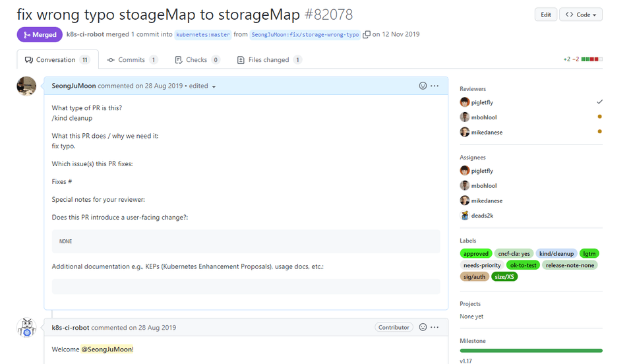Click SeongJuMoon's avatar picture

coord(26,86)
